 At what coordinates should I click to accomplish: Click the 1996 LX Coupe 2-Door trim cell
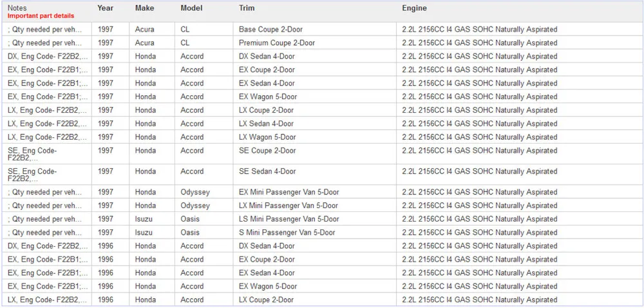click(266, 300)
